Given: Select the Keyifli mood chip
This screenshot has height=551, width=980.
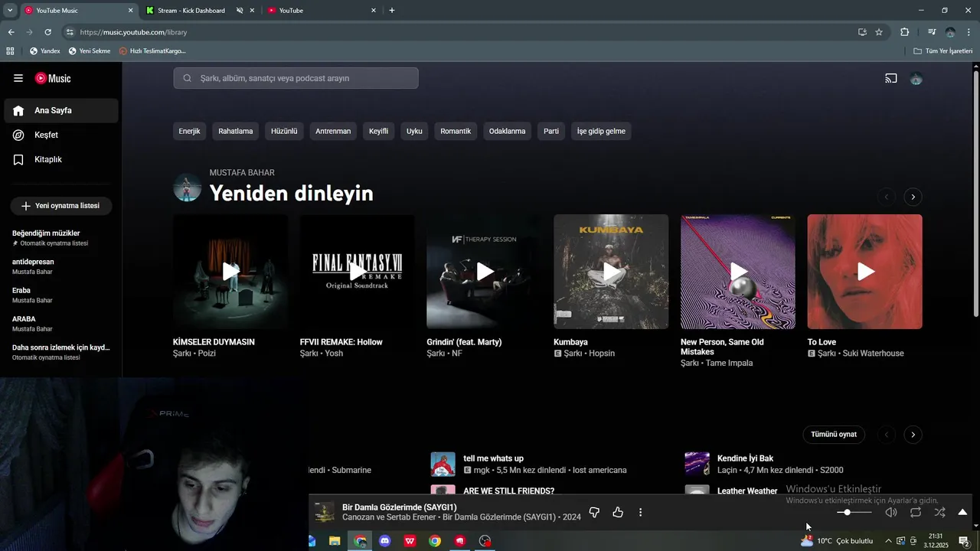Looking at the screenshot, I should tap(378, 131).
